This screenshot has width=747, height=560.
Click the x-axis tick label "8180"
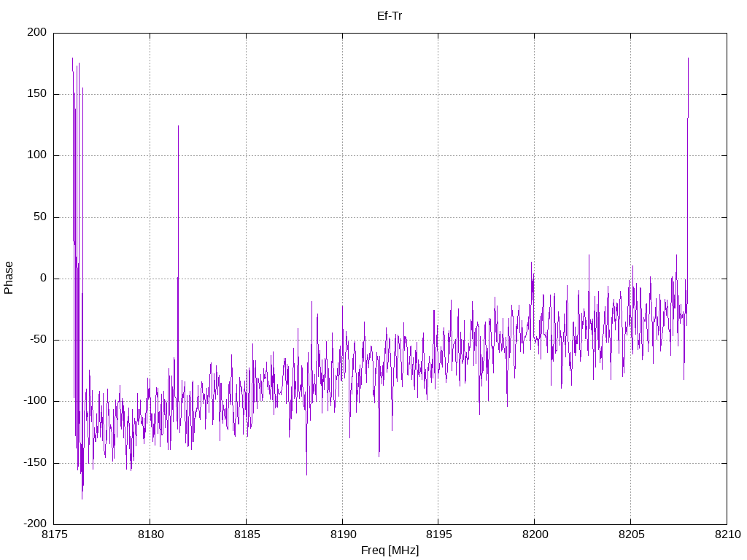coord(150,534)
